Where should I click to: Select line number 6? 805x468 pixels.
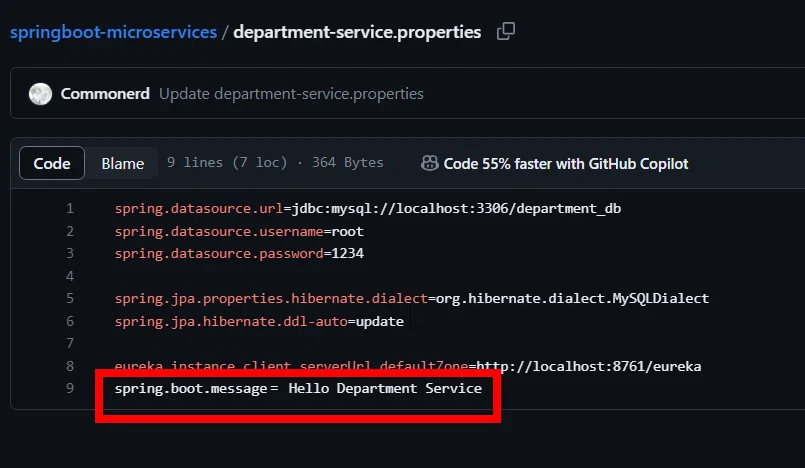pos(70,321)
